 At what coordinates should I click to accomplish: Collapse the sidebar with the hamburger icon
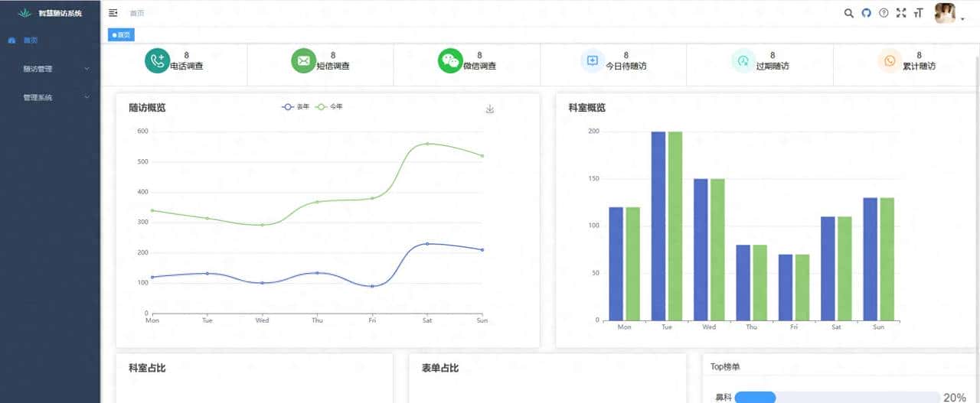click(113, 13)
